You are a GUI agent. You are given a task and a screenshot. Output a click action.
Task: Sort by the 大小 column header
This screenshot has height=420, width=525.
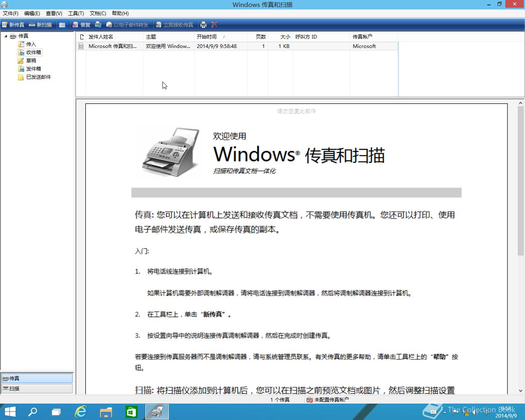point(280,37)
